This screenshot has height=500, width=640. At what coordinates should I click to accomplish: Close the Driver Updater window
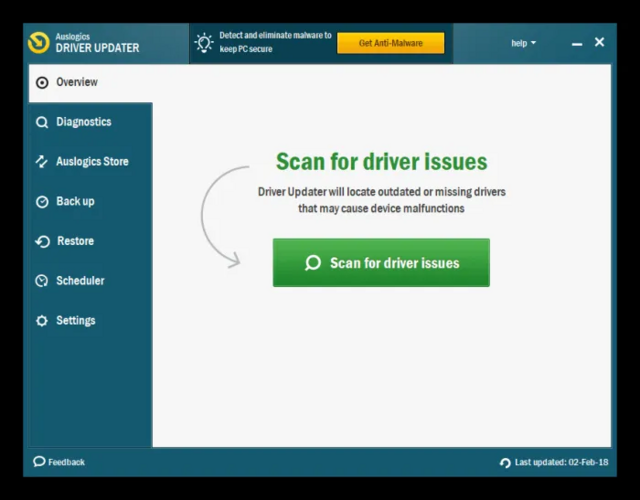point(599,42)
